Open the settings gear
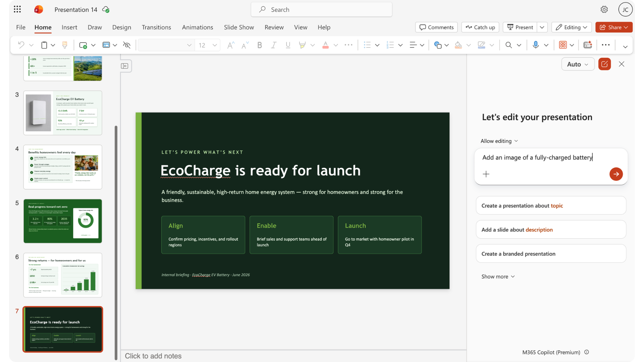 (604, 9)
